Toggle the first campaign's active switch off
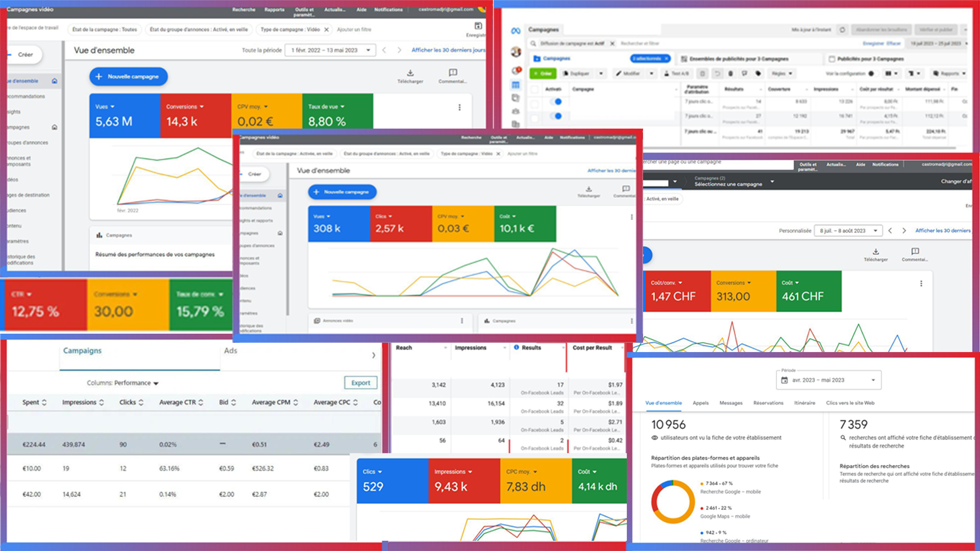This screenshot has width=980, height=551. (x=557, y=102)
